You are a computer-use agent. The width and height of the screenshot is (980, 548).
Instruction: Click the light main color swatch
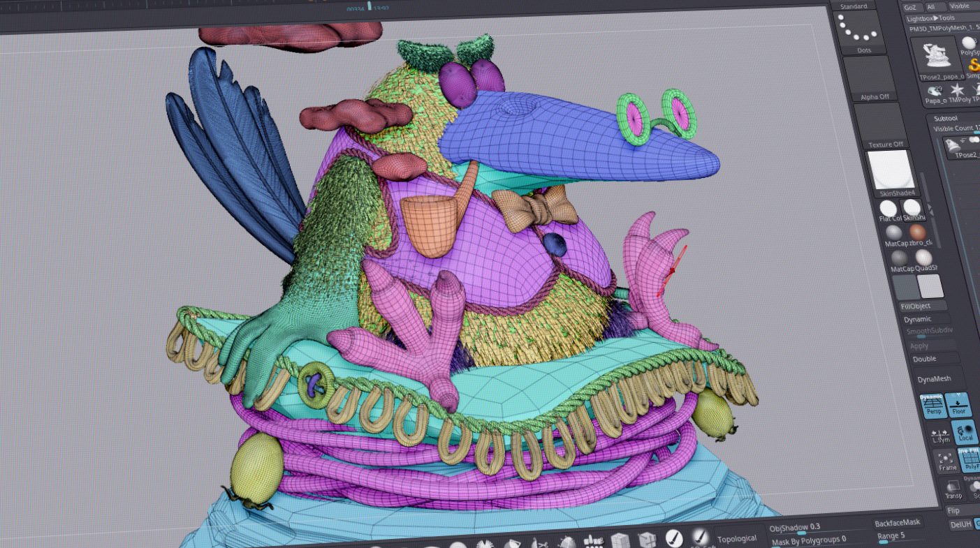point(930,286)
